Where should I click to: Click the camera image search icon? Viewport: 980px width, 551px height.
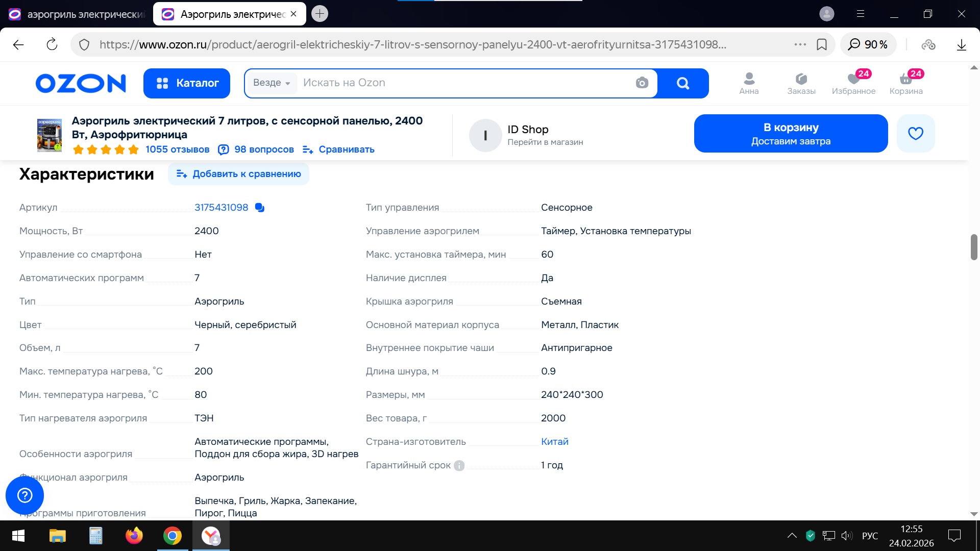pos(642,83)
